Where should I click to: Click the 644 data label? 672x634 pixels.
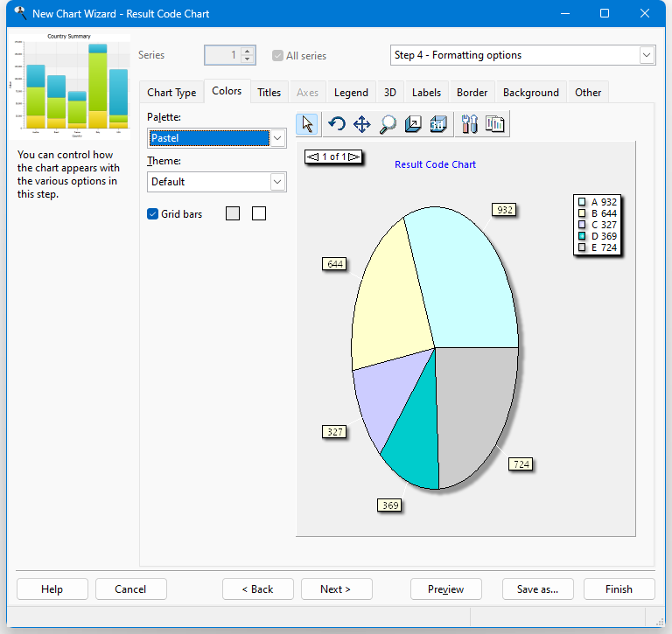335,264
